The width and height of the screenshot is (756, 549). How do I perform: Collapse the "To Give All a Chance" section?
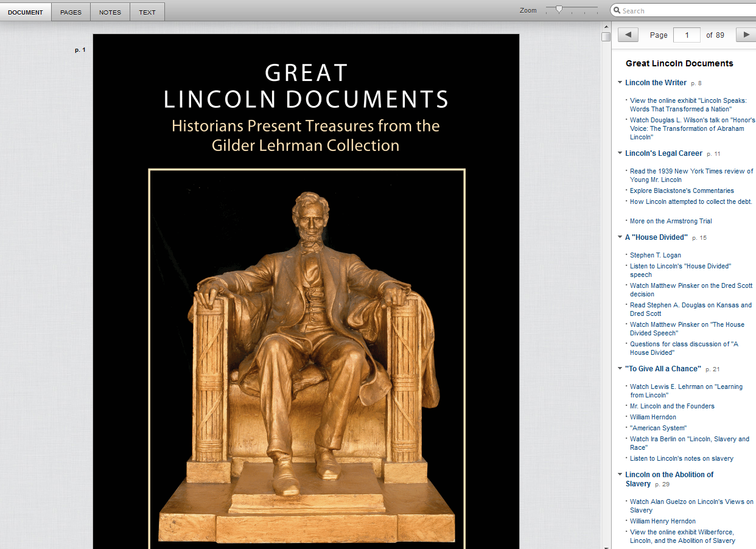tap(620, 369)
